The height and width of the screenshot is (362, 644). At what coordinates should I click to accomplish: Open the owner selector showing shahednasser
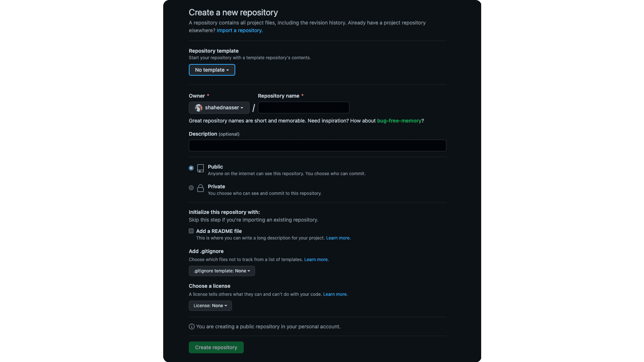(x=219, y=108)
